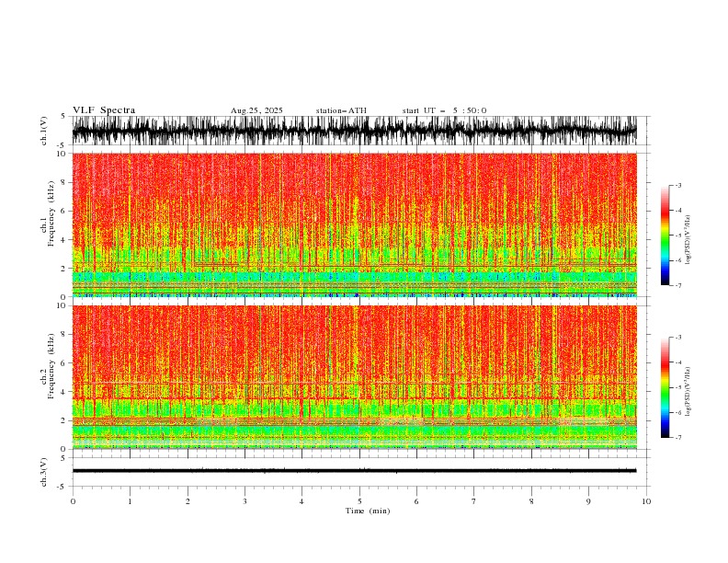Select the "Time (min)" axis label
Viewport: 728px width, 563px height.
point(368,511)
